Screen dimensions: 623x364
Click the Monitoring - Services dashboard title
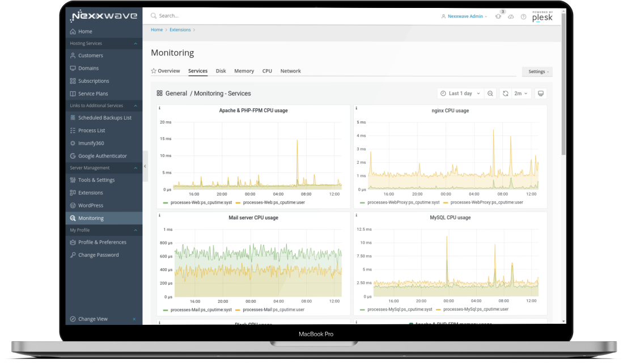222,94
